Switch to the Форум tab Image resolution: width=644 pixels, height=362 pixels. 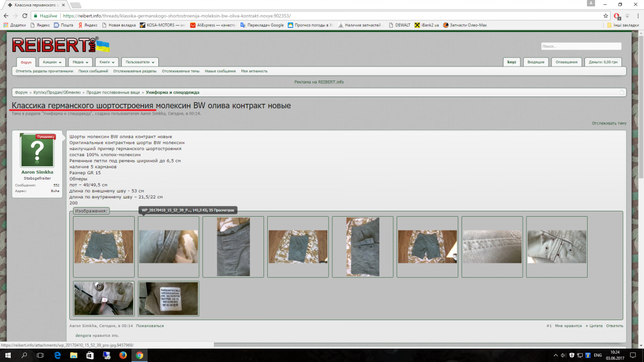point(26,62)
